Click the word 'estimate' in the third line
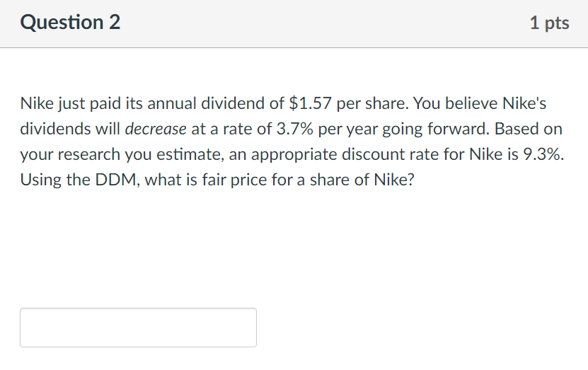Screen dimensions: 588x370 coord(190,154)
